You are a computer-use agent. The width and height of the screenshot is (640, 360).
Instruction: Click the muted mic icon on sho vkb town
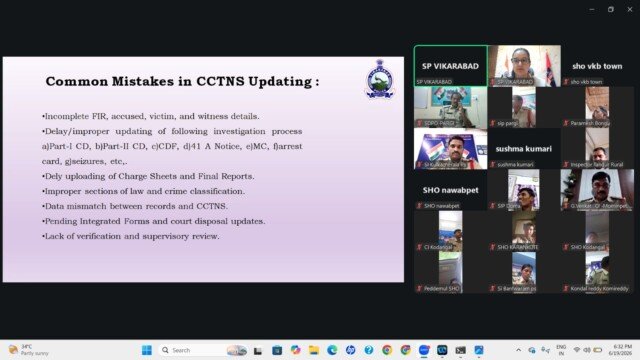[x=566, y=82]
